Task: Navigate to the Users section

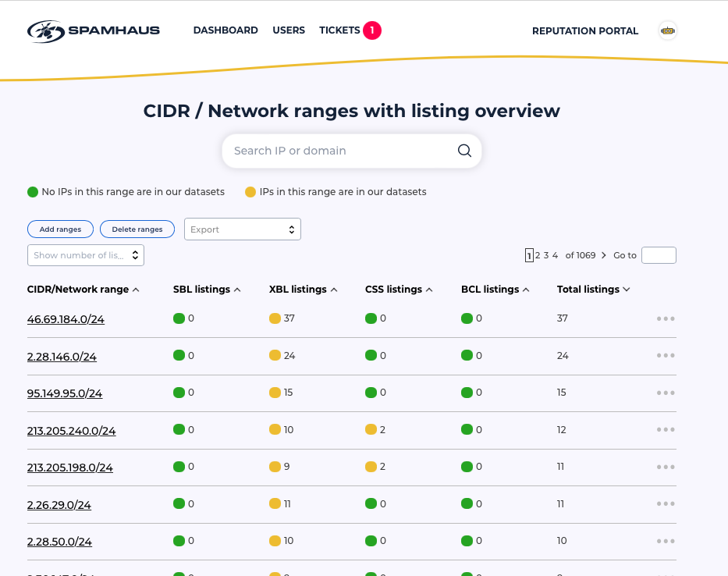Action: [x=289, y=30]
